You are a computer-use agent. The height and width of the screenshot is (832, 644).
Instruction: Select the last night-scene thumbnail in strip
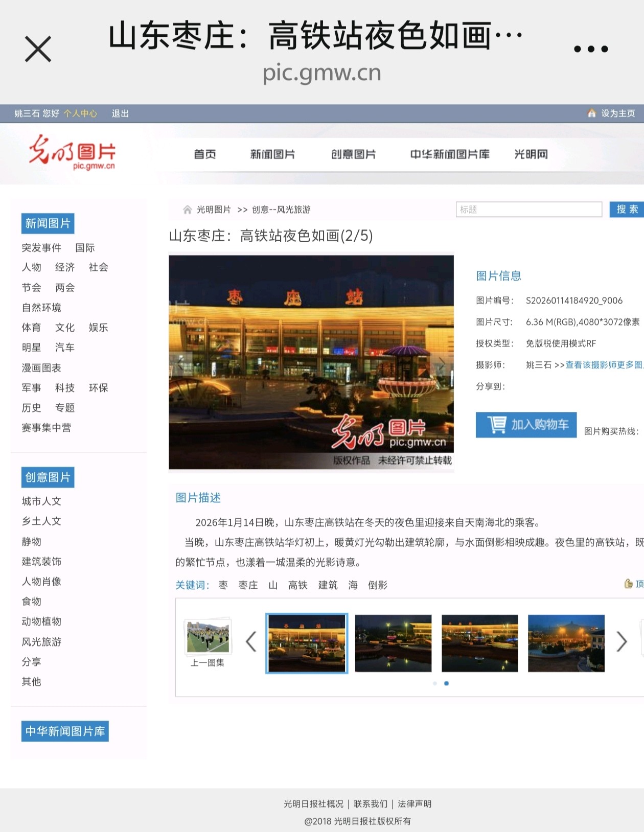(x=566, y=643)
